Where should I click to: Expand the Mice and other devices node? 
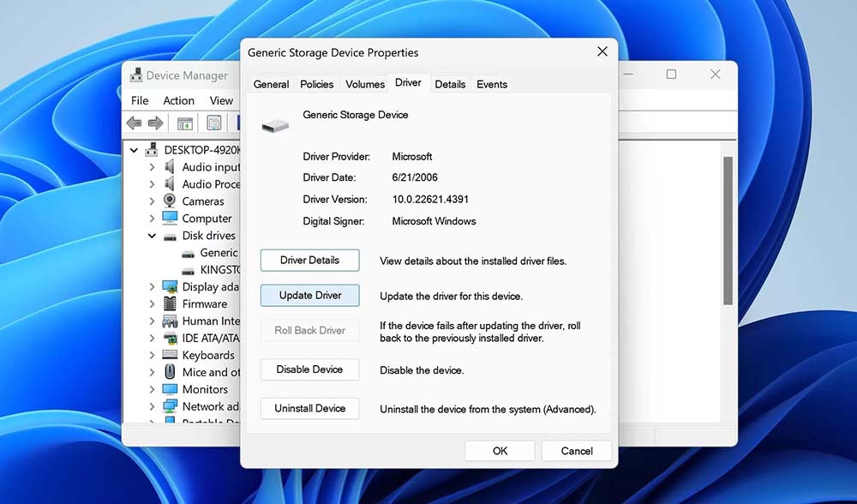point(152,372)
